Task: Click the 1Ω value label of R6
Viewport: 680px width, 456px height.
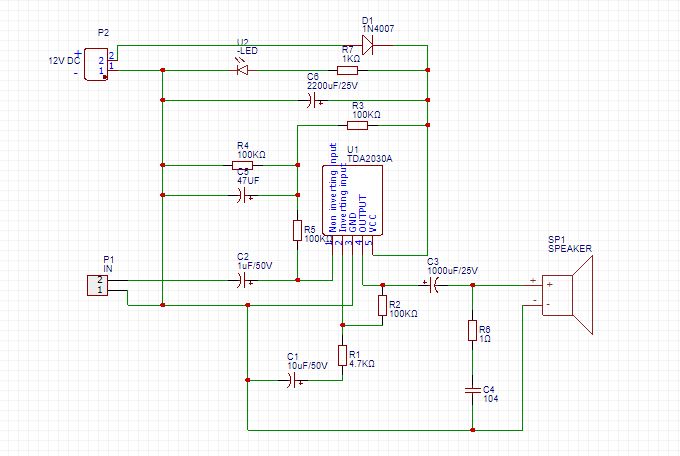Action: pyautogui.click(x=485, y=338)
